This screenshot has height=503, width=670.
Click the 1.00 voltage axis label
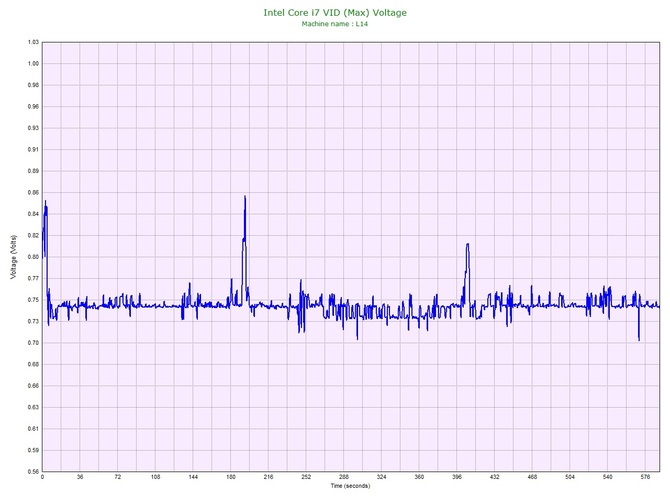(33, 63)
